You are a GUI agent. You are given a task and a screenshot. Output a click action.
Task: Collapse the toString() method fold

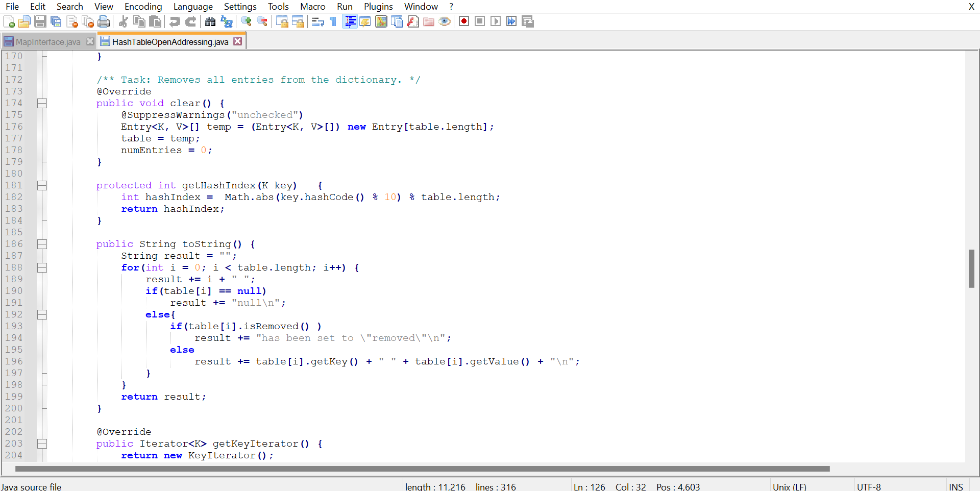42,244
